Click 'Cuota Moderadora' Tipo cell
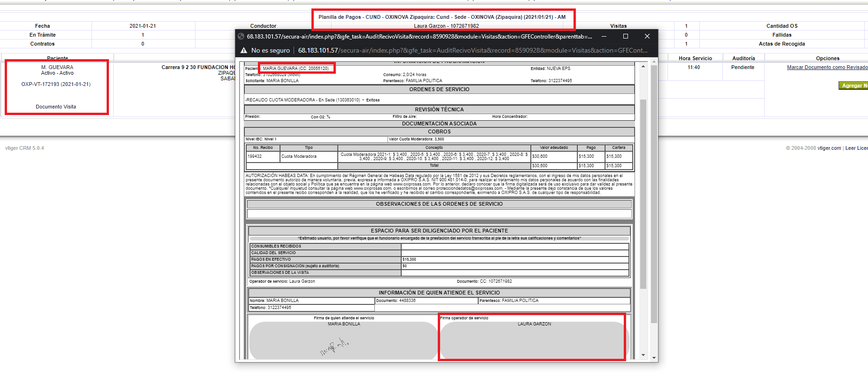Screen dimensions: 868x379 [309, 156]
